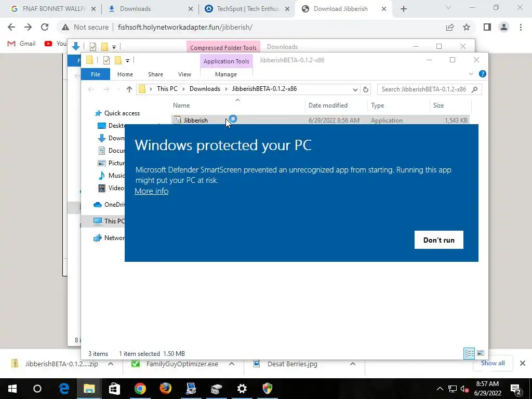Click Properties checkmark icon in title bar
The width and height of the screenshot is (532, 399).
[106, 60]
